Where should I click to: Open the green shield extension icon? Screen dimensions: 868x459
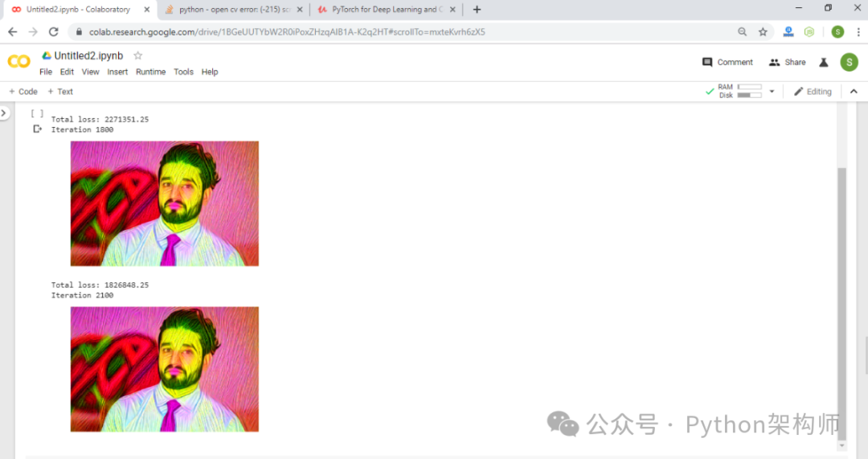[x=809, y=32]
